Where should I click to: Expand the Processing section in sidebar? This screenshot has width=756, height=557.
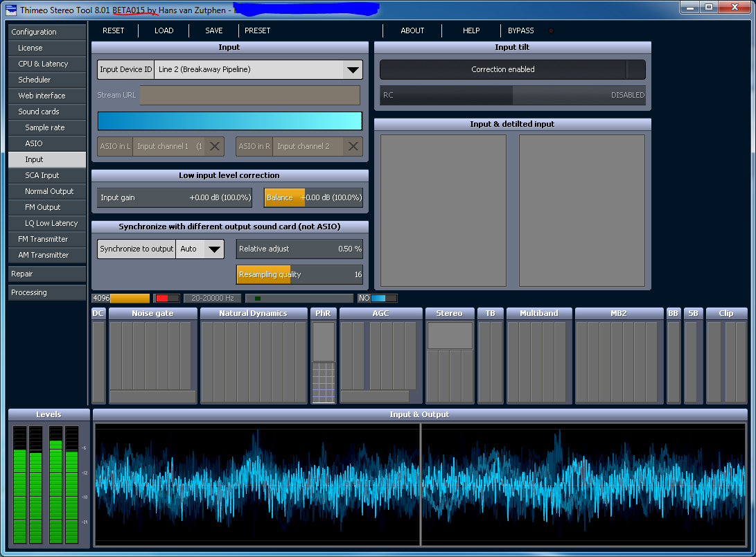tap(47, 293)
